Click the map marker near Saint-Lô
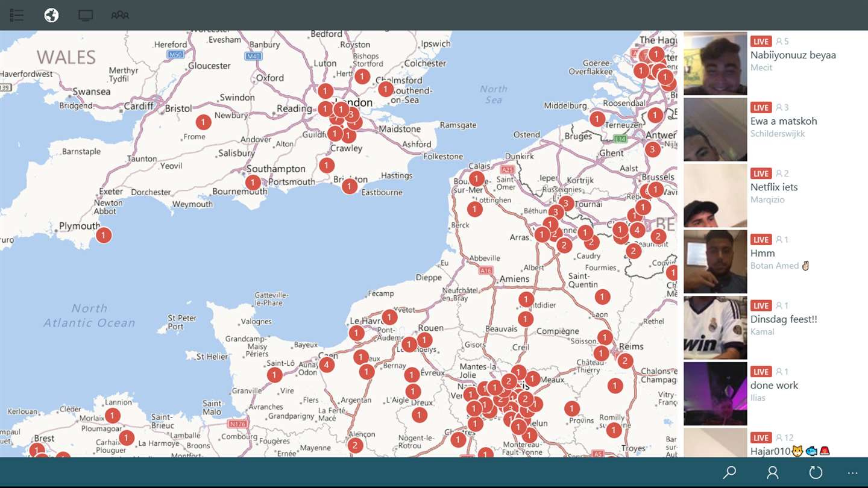Viewport: 868px width, 488px height. pos(275,375)
